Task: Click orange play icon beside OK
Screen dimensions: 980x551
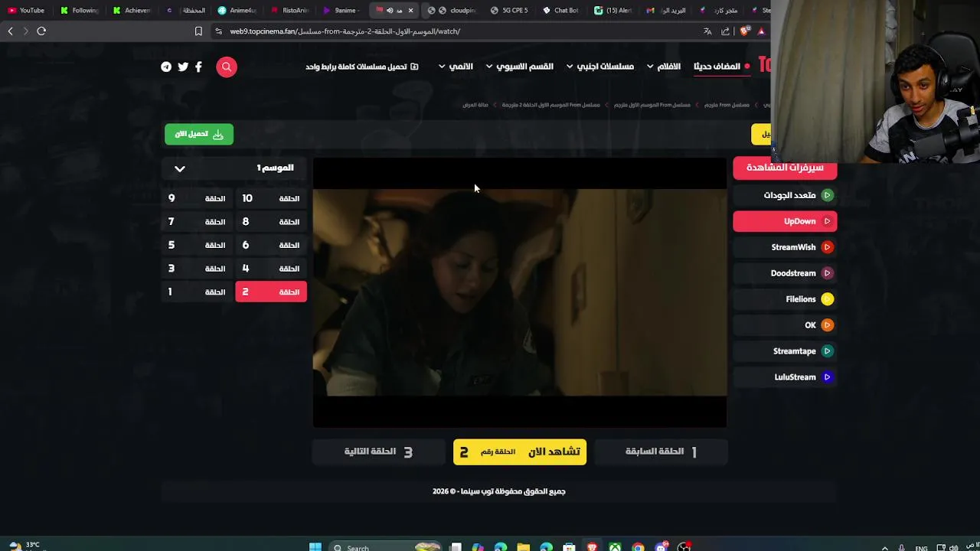Action: (827, 325)
